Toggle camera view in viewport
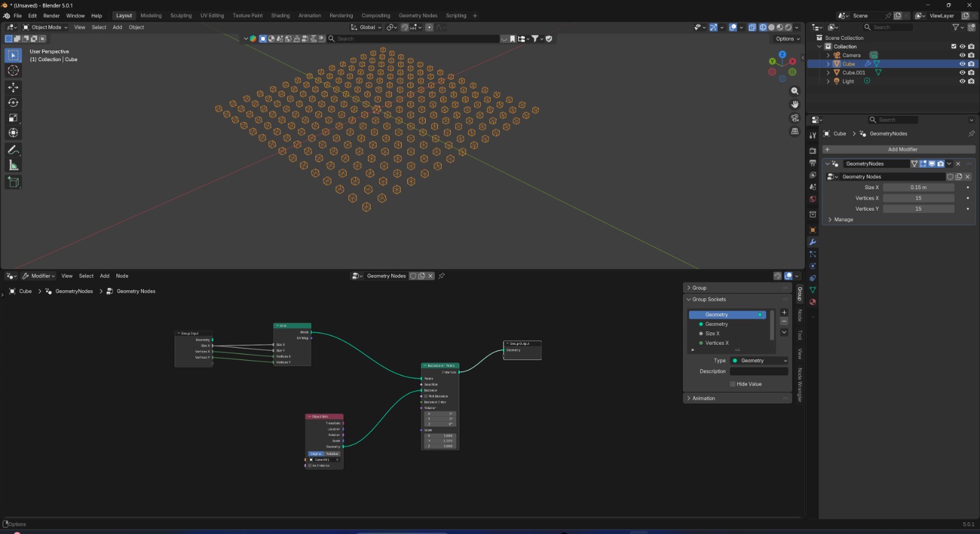The width and height of the screenshot is (980, 534). (x=794, y=118)
